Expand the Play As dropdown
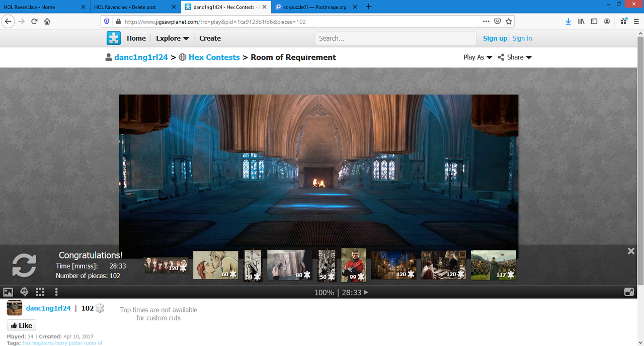 tap(477, 57)
